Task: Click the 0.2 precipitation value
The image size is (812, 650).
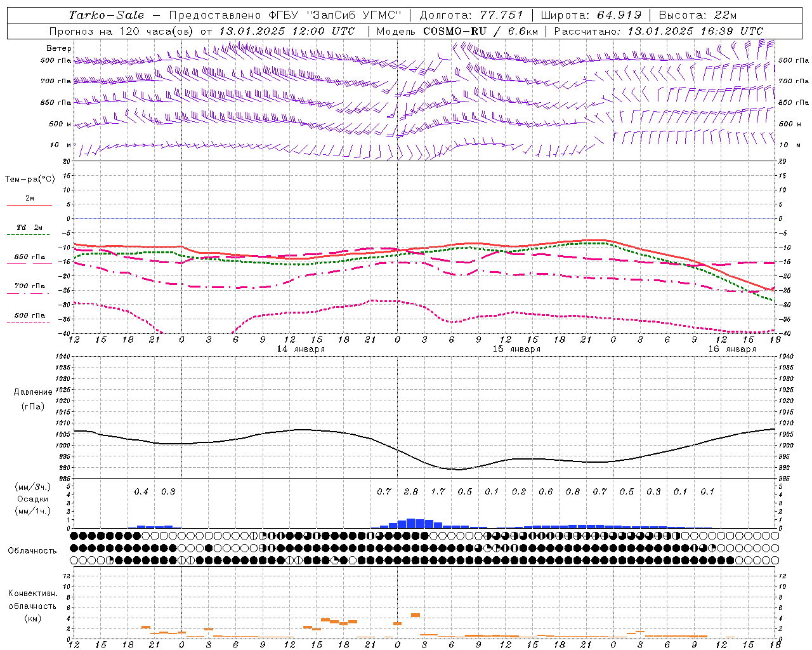Action: click(x=519, y=491)
